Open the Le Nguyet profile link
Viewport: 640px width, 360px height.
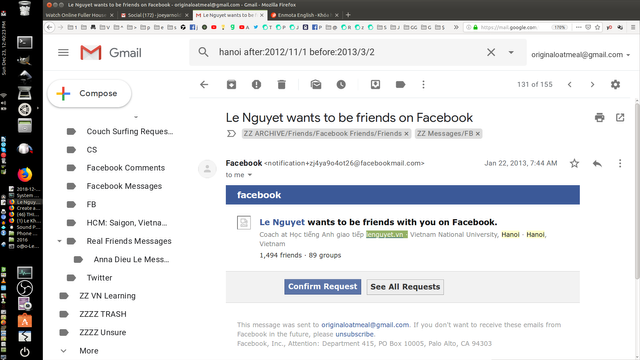pos(282,222)
